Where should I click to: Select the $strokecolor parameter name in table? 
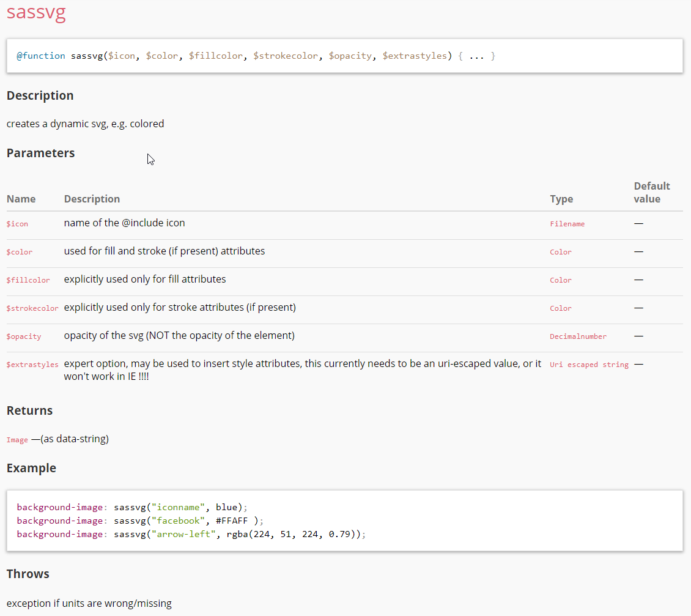coord(32,309)
